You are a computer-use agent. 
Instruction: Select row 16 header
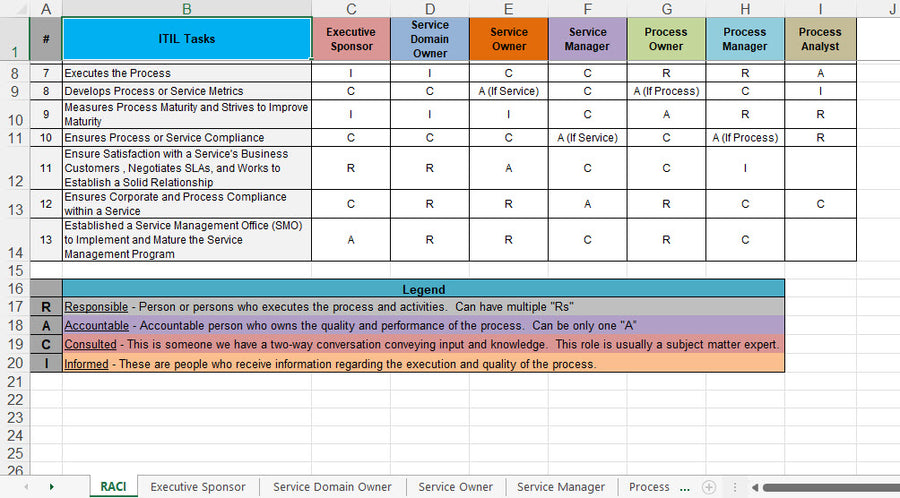(x=14, y=288)
